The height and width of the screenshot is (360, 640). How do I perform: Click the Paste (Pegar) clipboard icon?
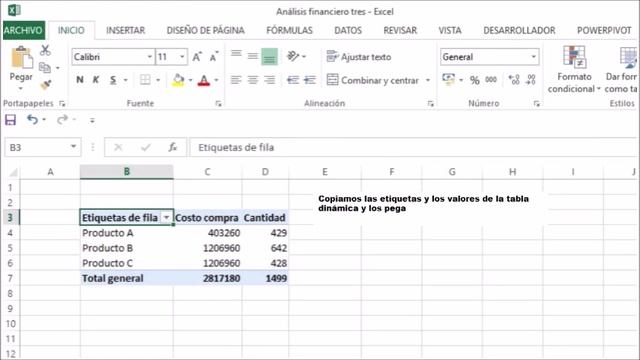pyautogui.click(x=21, y=57)
